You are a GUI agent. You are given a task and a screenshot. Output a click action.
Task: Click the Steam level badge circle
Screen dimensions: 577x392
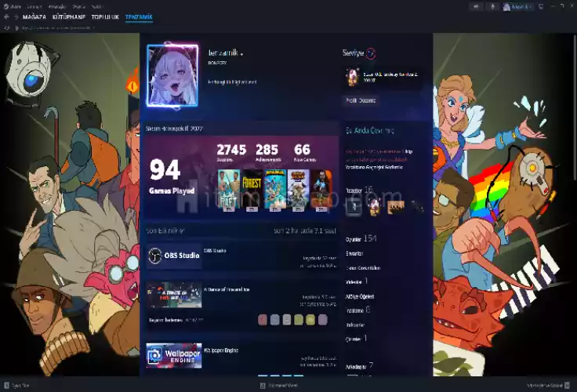click(x=371, y=53)
